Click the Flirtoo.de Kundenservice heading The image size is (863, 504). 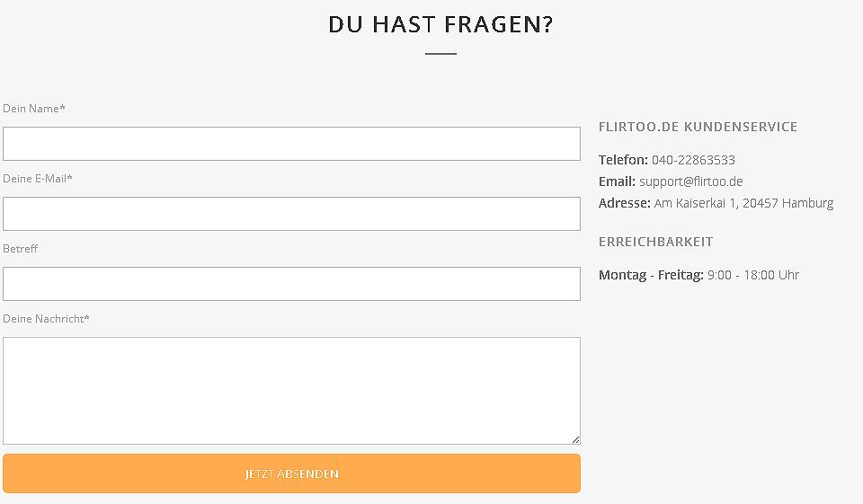point(698,127)
